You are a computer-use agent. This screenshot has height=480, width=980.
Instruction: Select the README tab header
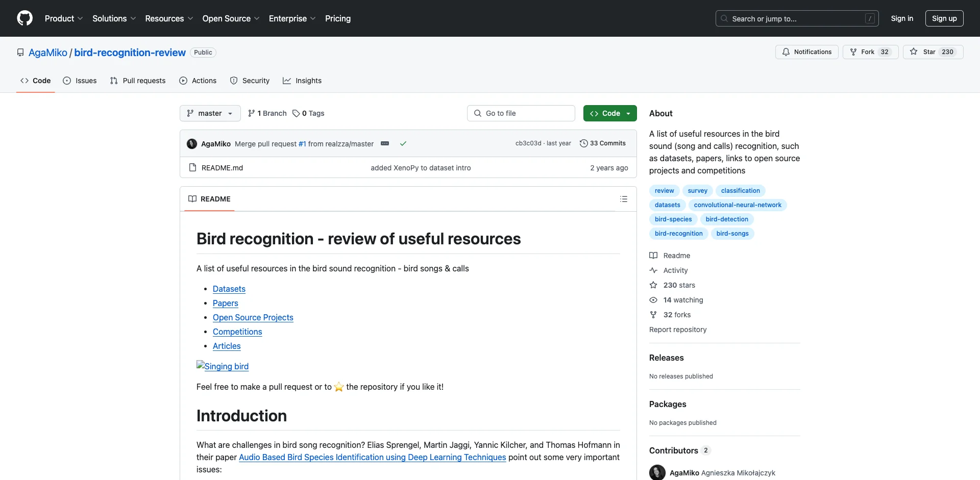[x=209, y=199]
